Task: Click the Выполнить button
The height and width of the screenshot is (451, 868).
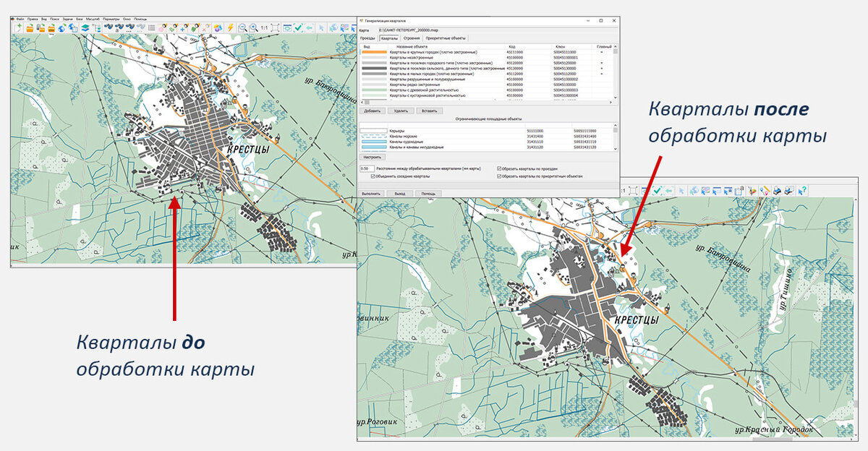Action: [x=372, y=194]
